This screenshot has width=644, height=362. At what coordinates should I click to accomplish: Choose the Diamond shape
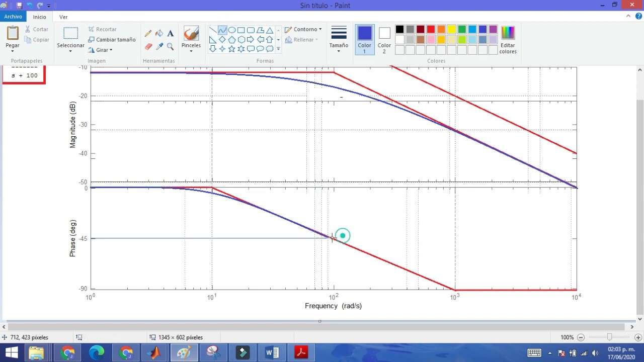pyautogui.click(x=222, y=40)
